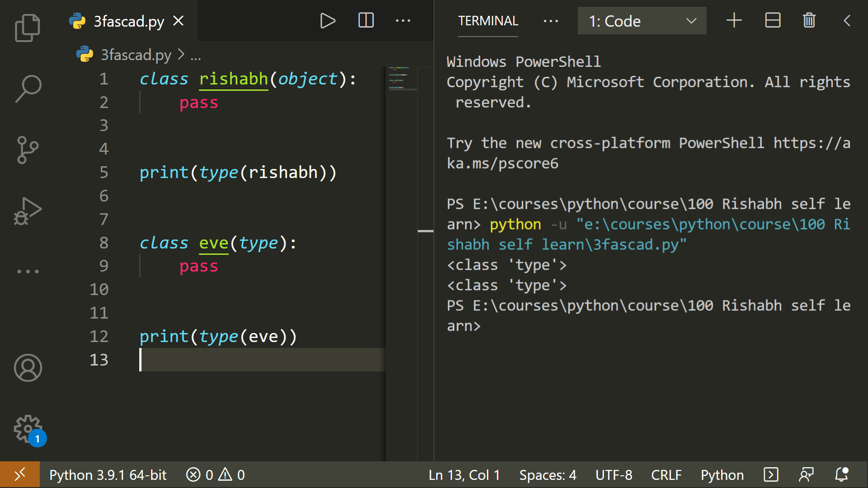This screenshot has height=488, width=868.
Task: Select the TERMINAL panel tab
Action: (x=488, y=21)
